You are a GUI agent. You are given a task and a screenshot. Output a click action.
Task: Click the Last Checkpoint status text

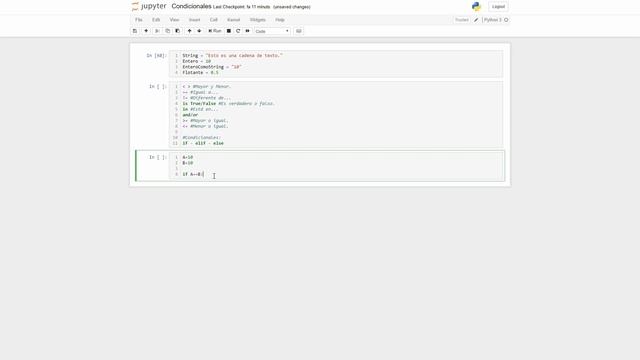point(241,7)
